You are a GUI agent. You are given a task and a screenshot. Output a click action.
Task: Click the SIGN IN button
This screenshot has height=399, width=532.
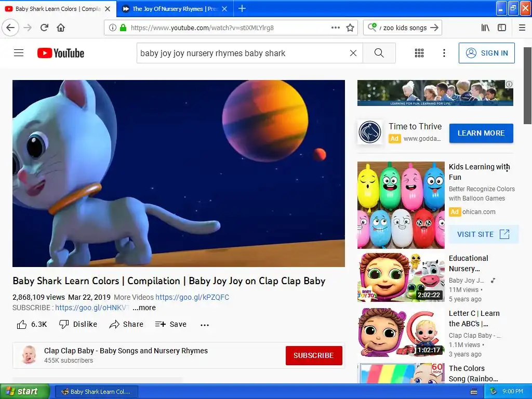click(x=486, y=53)
